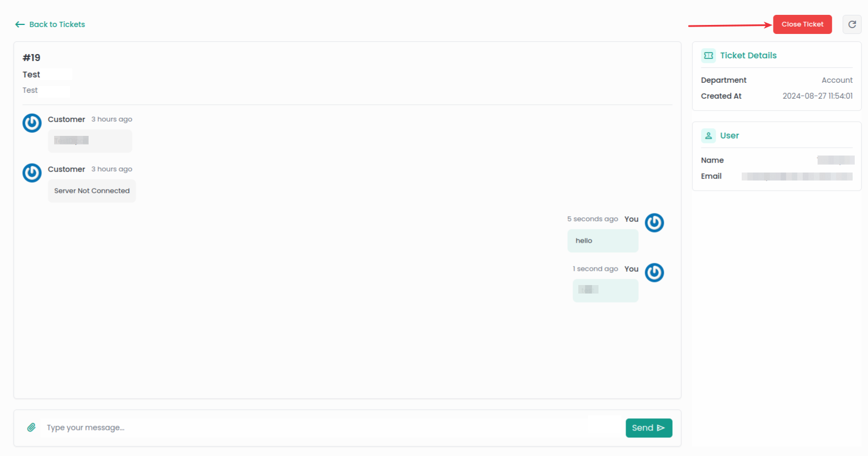Click the 5 seconds ago timestamp
The height and width of the screenshot is (456, 868).
tap(592, 219)
